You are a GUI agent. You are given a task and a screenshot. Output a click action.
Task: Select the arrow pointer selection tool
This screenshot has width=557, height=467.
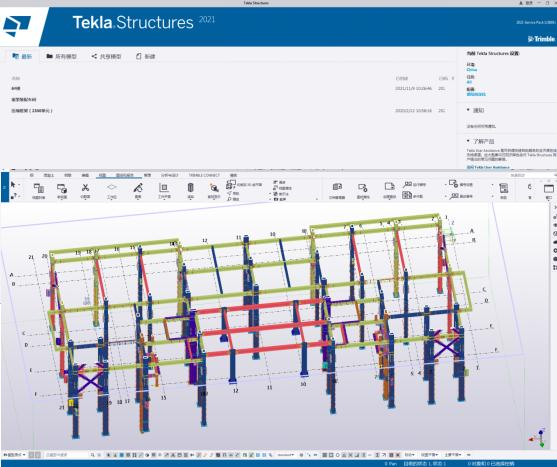(13, 185)
